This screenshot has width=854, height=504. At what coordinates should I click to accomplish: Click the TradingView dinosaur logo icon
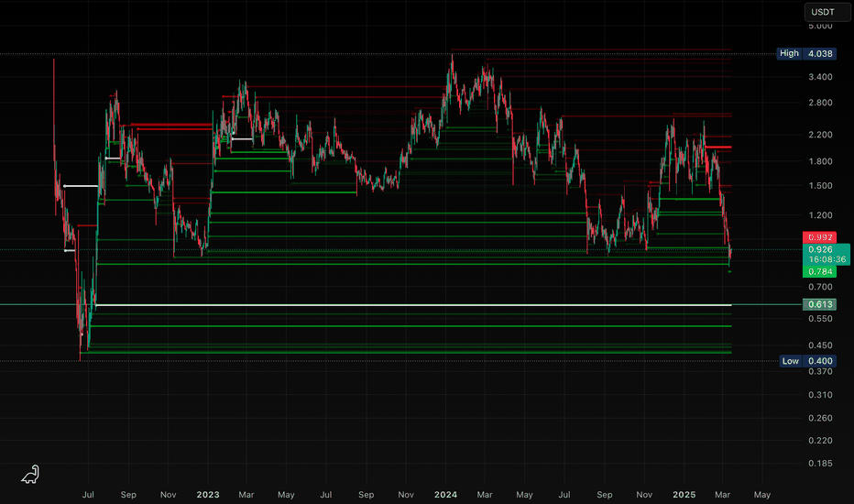(x=30, y=474)
